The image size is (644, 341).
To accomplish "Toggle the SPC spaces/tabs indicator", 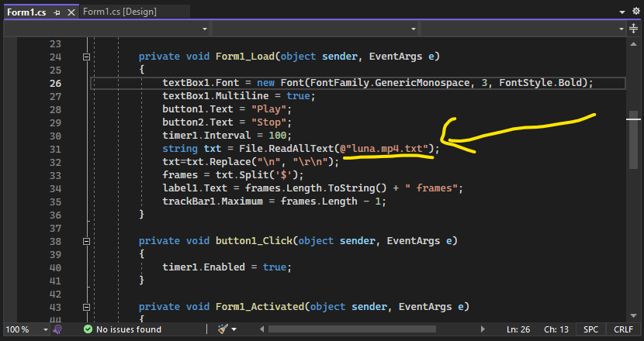I will point(590,329).
